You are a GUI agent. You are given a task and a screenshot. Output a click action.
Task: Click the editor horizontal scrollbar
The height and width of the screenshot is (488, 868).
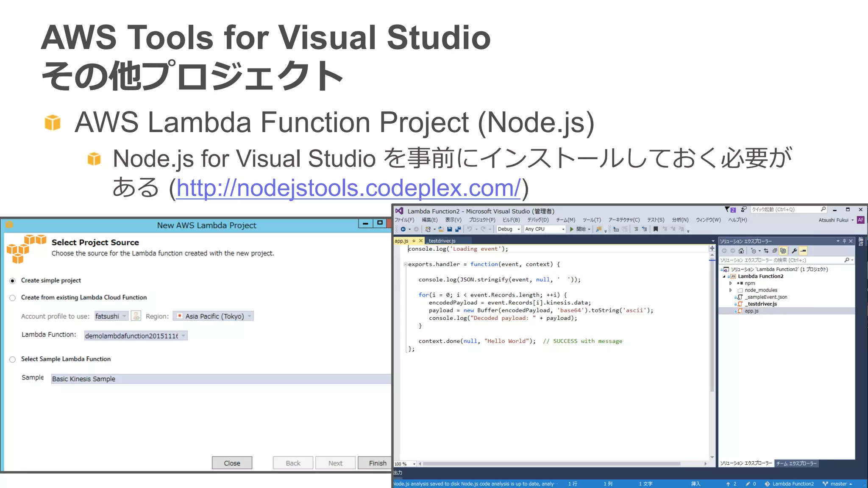[551, 464]
